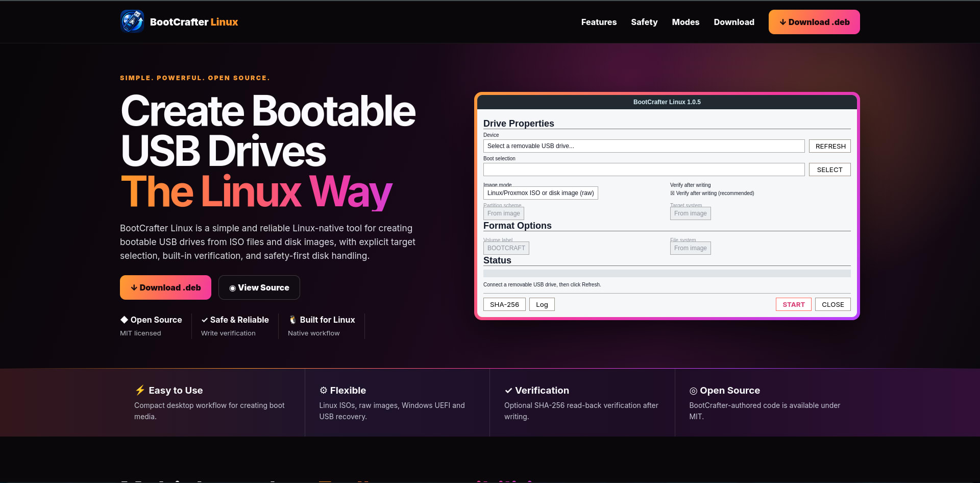980x483 pixels.
Task: Click the "Format Options" heading
Action: 518,226
